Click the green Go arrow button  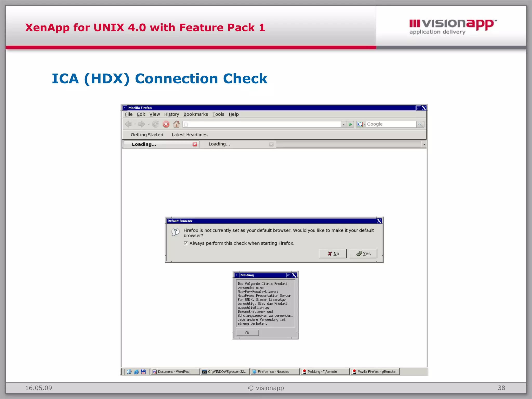[350, 124]
